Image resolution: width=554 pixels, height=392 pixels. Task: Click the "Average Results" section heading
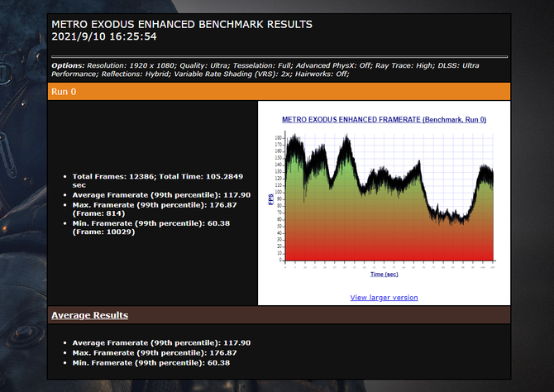[x=89, y=315]
